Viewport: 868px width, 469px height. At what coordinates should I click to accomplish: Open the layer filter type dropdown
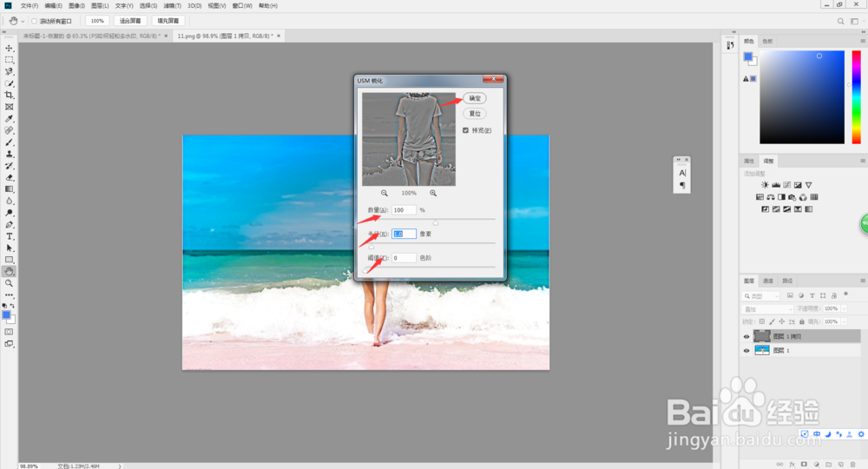(x=760, y=296)
